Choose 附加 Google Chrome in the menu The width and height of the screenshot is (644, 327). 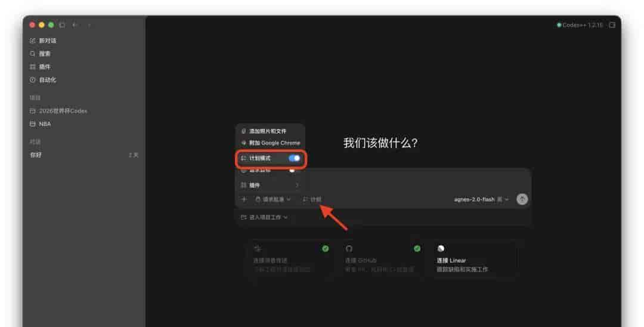click(270, 143)
